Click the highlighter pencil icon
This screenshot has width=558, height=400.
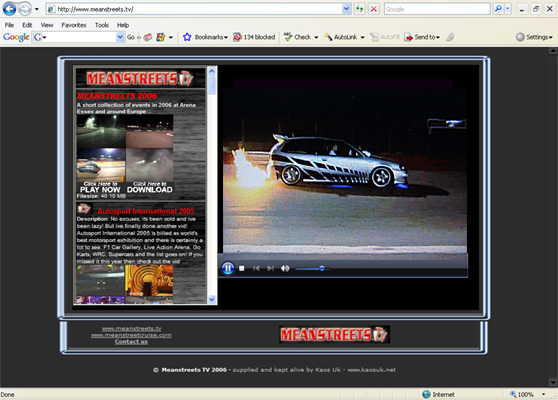450,37
